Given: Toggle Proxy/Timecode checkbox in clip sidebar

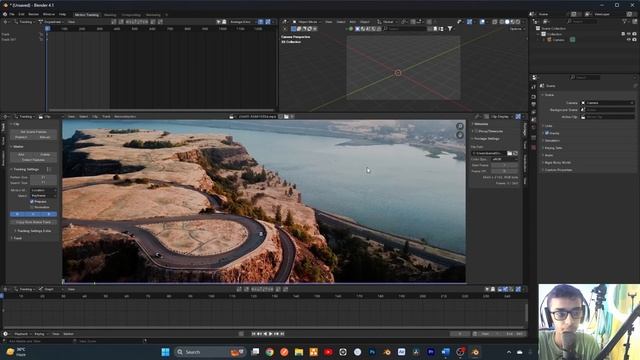Looking at the screenshot, I should [x=476, y=131].
